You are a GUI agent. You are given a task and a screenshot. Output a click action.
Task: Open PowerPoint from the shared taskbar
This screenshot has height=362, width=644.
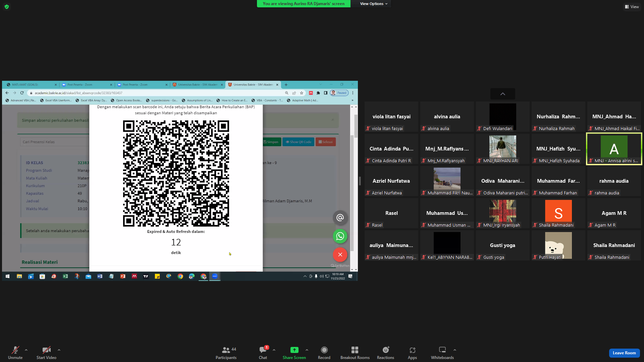[123, 276]
